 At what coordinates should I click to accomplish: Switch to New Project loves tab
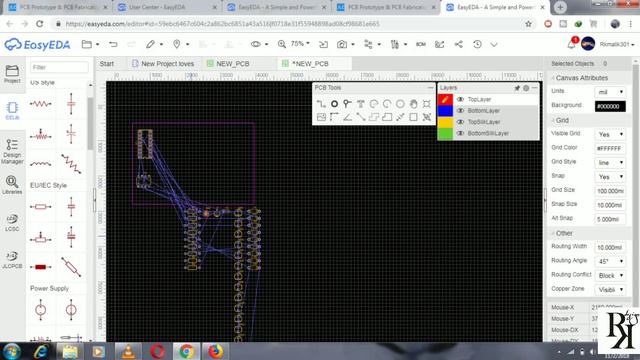coord(163,64)
